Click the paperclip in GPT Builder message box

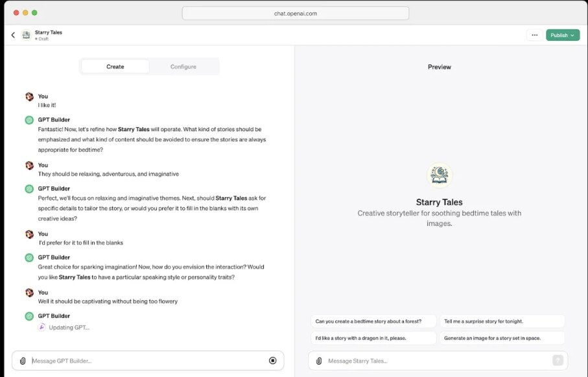(23, 361)
